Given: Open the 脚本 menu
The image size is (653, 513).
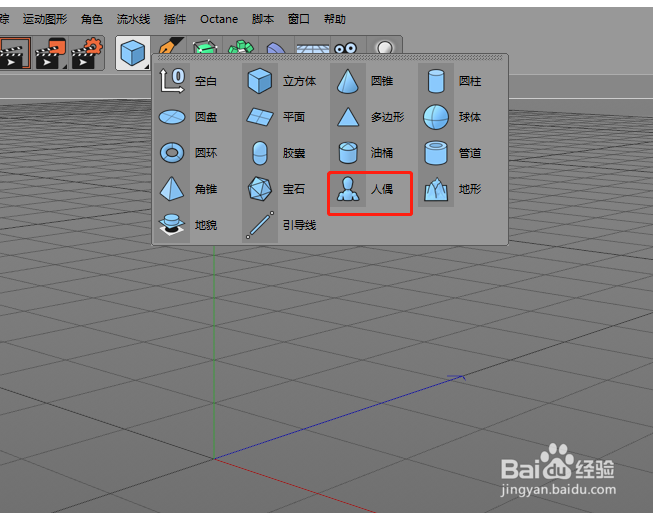Looking at the screenshot, I should click(263, 19).
